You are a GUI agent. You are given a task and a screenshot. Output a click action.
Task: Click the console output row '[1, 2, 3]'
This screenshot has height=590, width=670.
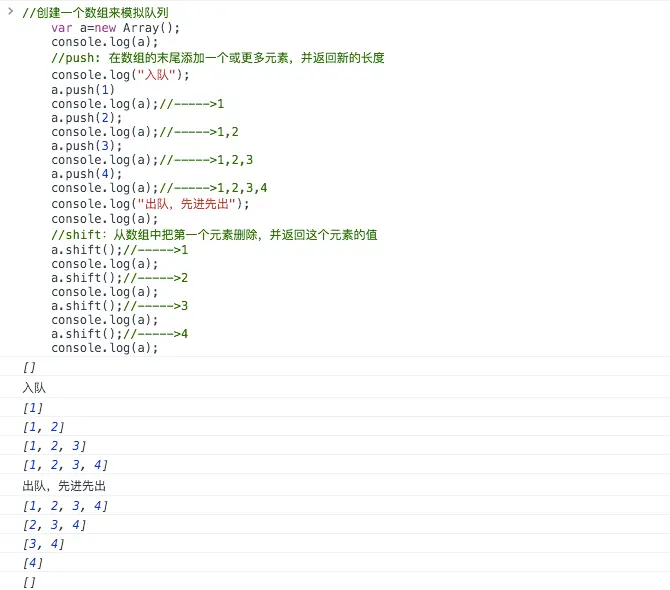pos(335,446)
